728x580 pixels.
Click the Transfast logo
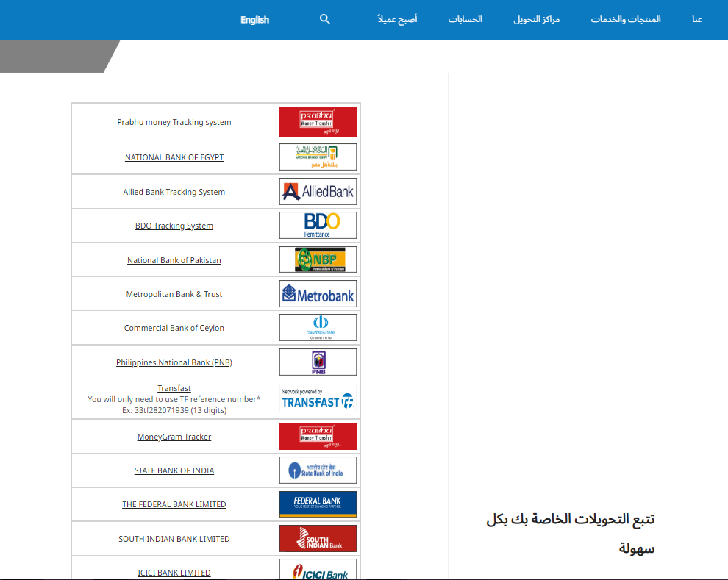click(318, 398)
